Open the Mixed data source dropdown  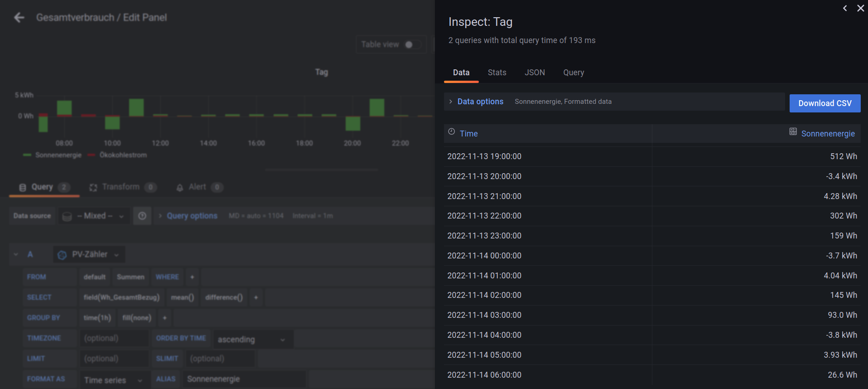tap(94, 216)
